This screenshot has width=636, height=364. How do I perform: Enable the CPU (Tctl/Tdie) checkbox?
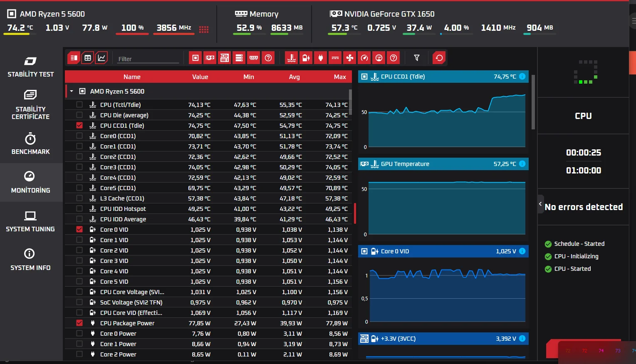pyautogui.click(x=79, y=104)
